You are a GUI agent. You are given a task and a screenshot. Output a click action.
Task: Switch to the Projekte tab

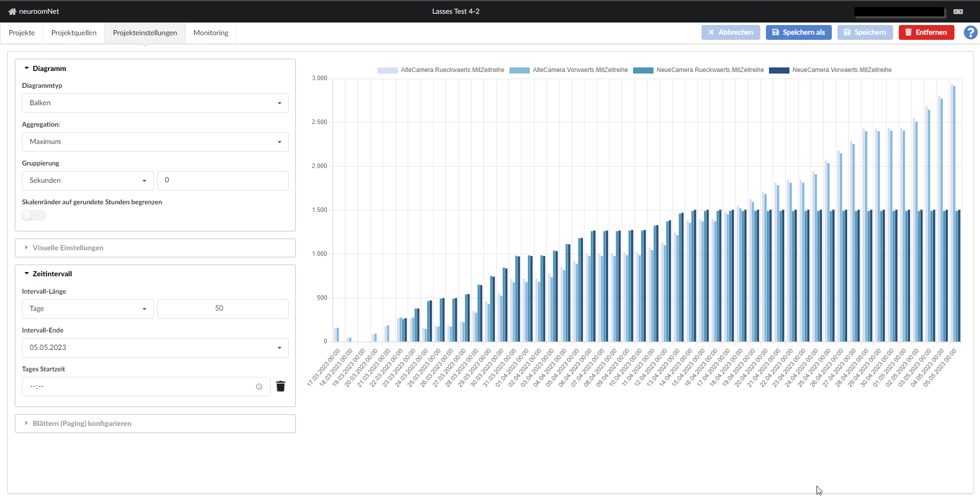coord(22,33)
